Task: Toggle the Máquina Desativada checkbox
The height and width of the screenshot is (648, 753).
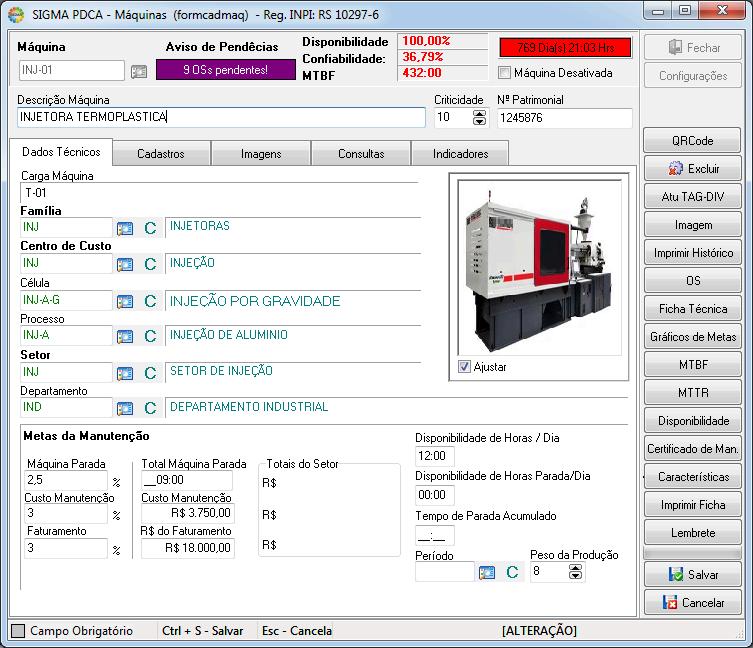Action: pyautogui.click(x=504, y=73)
